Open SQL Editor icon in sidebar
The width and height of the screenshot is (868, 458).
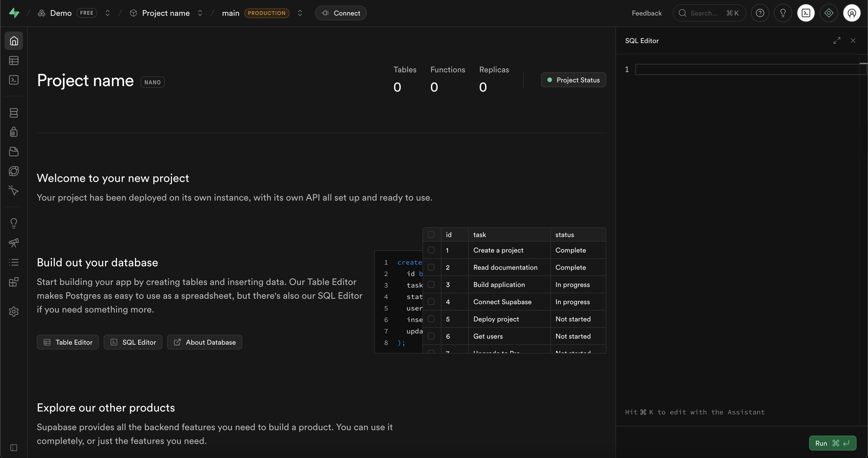coord(14,80)
